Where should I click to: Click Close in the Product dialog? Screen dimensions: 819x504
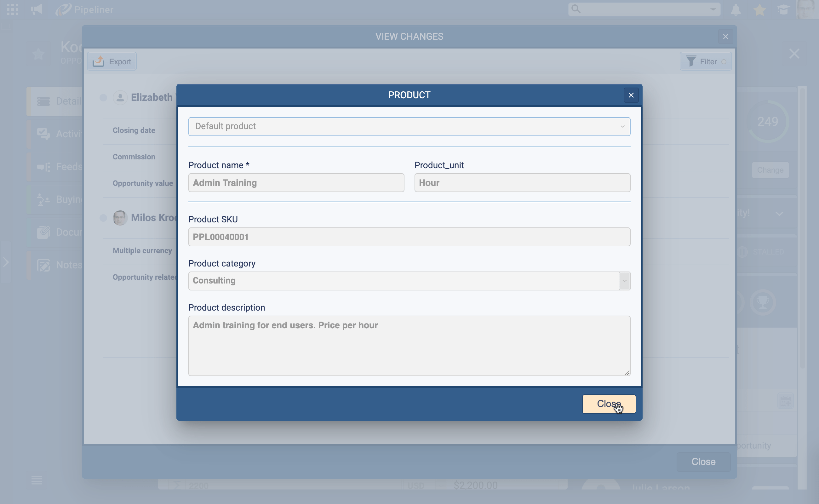click(609, 404)
